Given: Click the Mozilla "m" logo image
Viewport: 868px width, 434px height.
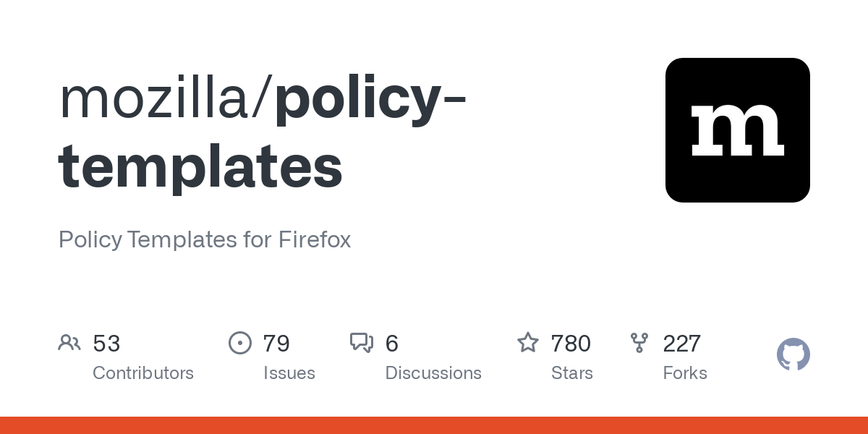Looking at the screenshot, I should [x=737, y=130].
